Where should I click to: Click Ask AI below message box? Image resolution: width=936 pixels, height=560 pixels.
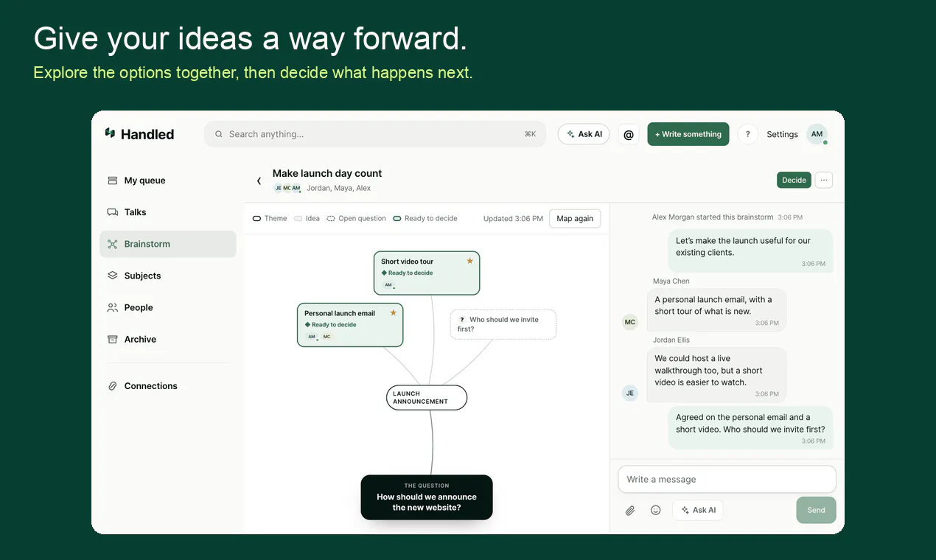pyautogui.click(x=698, y=510)
